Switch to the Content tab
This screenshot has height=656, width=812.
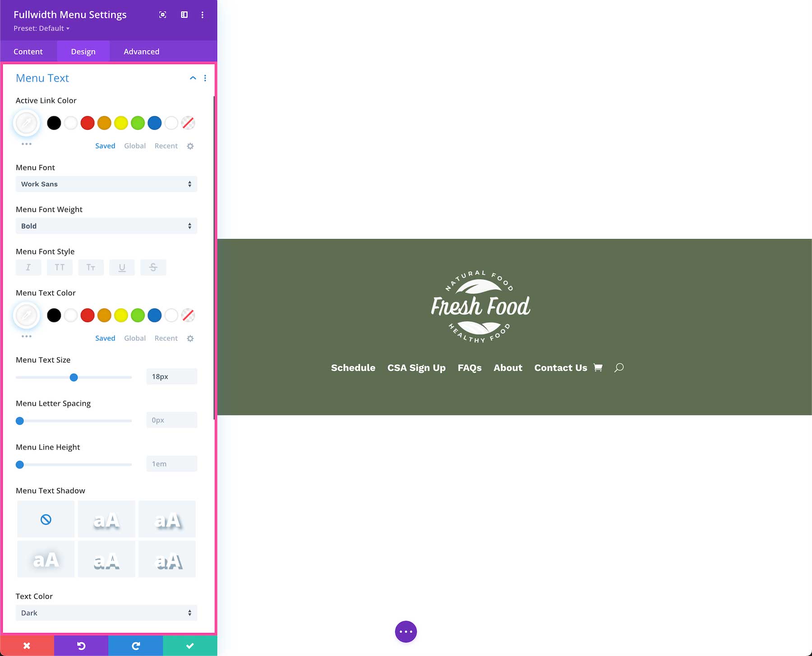[x=29, y=51]
